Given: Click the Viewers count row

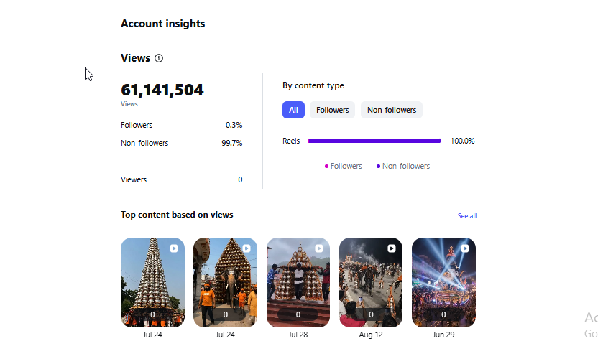Looking at the screenshot, I should (x=182, y=179).
